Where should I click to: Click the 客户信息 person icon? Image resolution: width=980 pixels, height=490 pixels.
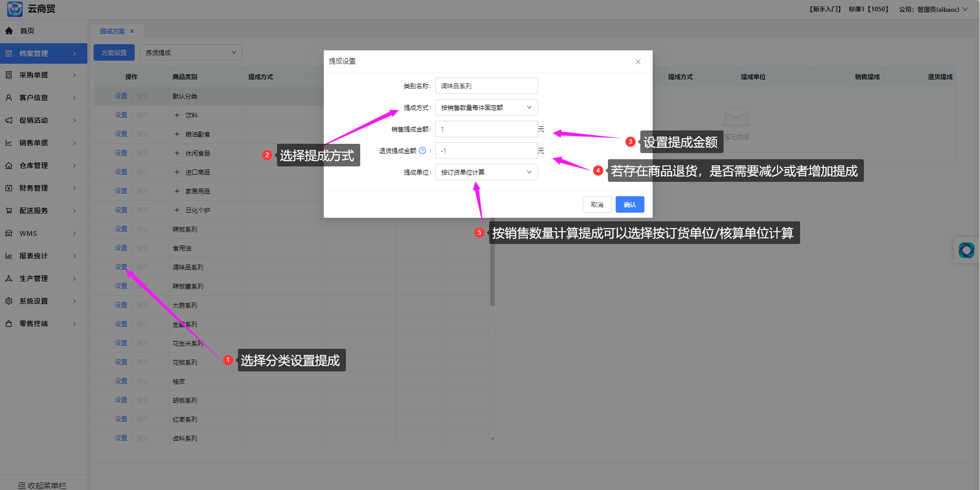9,98
